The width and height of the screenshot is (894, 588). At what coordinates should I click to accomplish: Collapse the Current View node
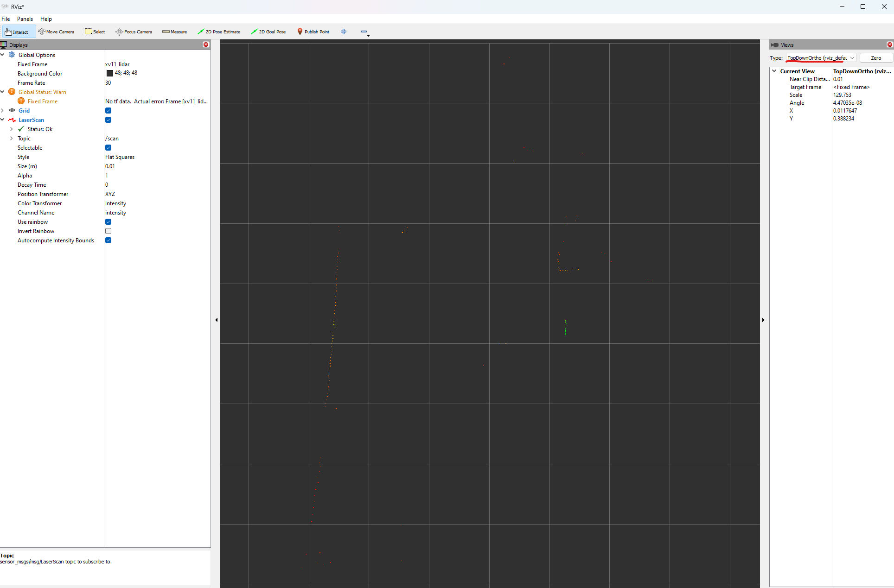pos(774,71)
